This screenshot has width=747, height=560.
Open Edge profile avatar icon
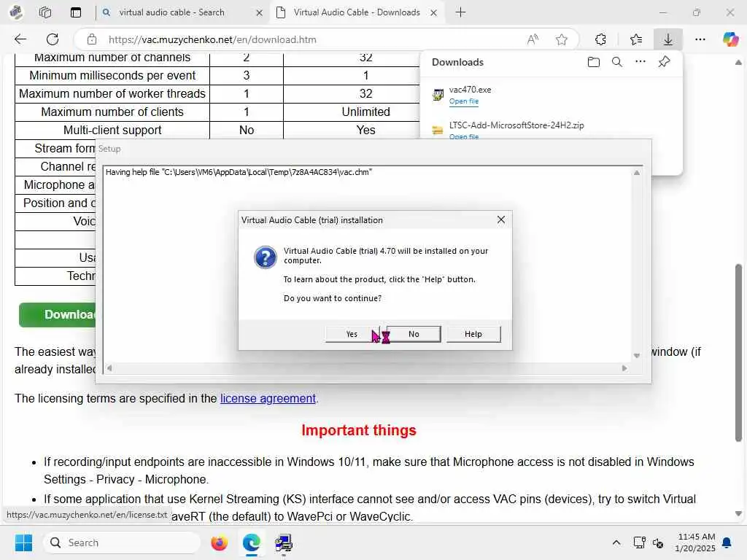16,12
